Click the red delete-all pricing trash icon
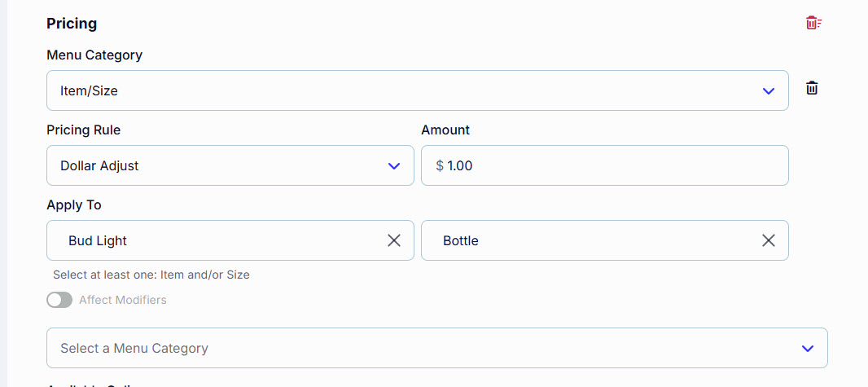 tap(813, 23)
